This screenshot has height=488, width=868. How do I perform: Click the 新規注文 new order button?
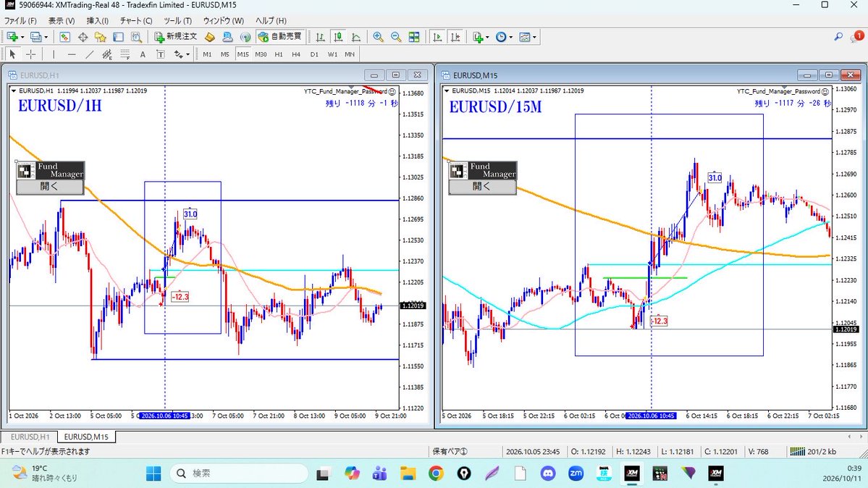(x=176, y=36)
